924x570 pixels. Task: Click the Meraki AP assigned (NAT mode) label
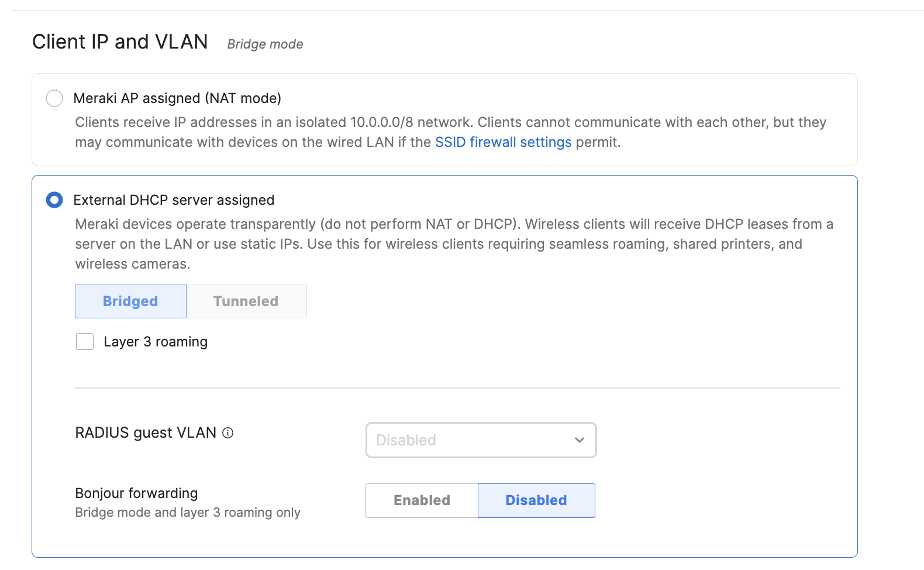177,98
